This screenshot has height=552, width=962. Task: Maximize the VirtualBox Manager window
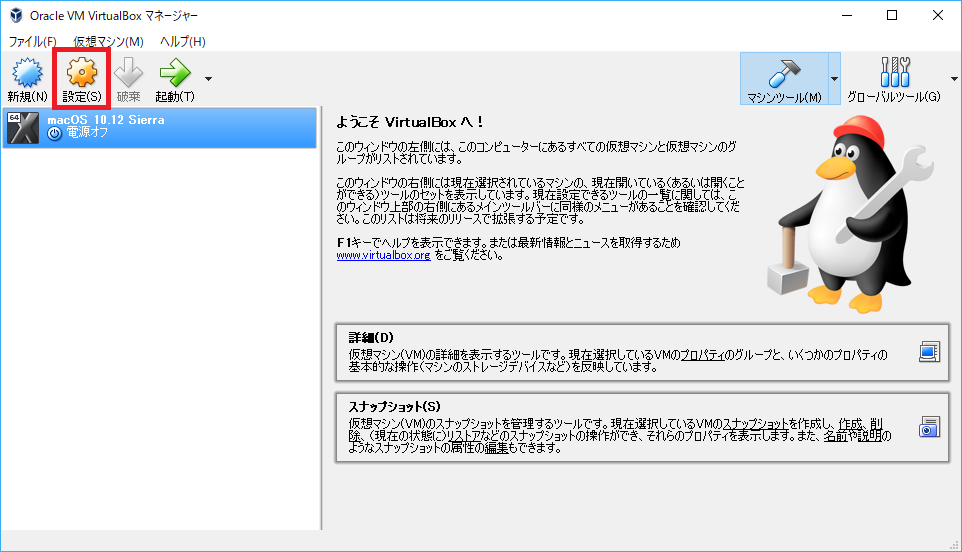point(892,15)
